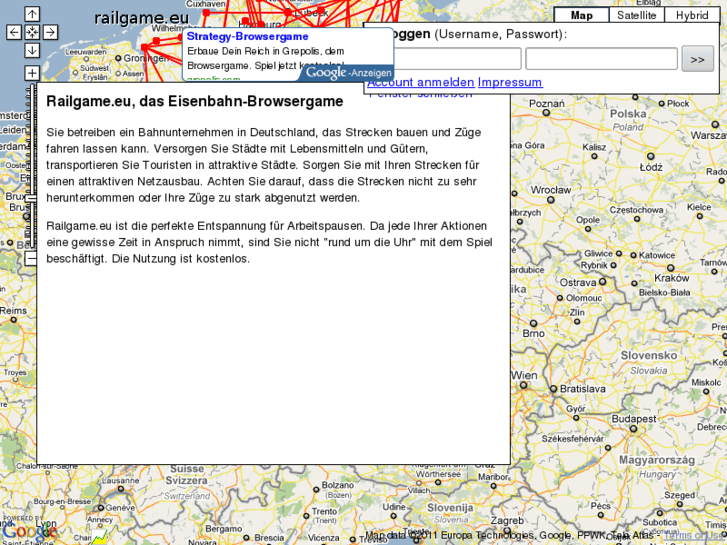Image resolution: width=727 pixels, height=545 pixels.
Task: Click the zoom level slider track
Action: tap(32, 167)
